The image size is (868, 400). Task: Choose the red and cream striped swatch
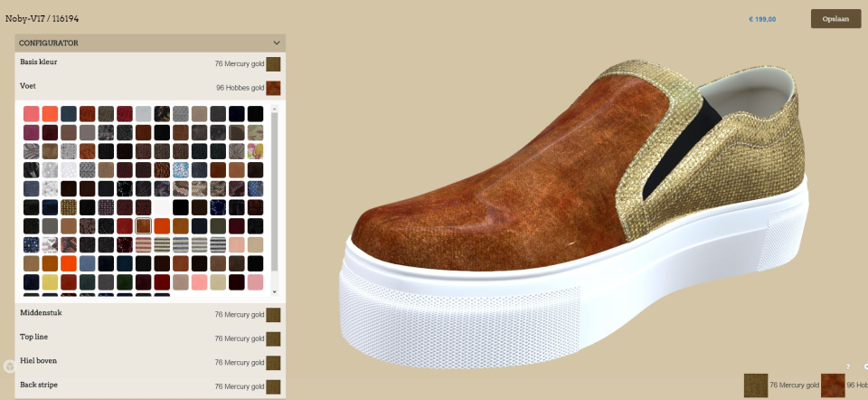pyautogui.click(x=144, y=244)
